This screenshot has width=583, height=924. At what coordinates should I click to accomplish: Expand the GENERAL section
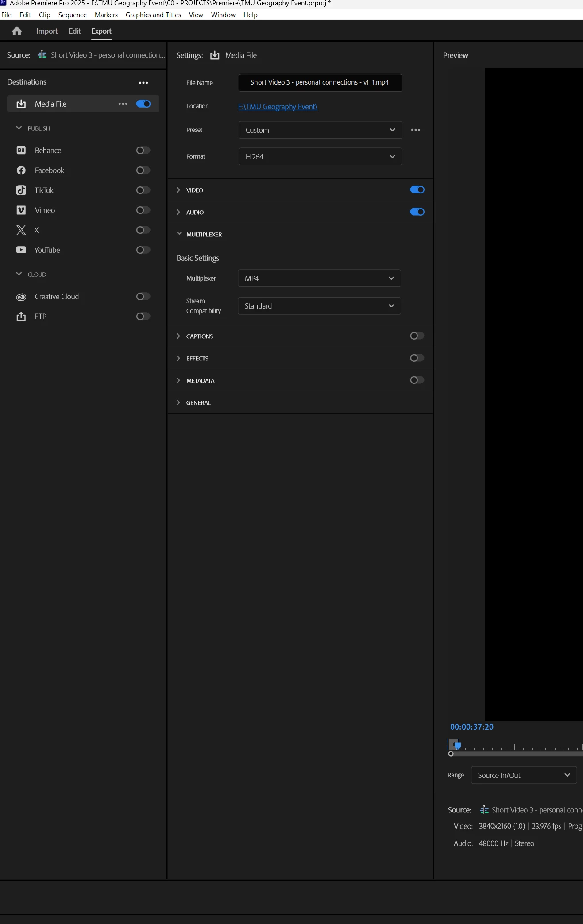[x=178, y=402]
